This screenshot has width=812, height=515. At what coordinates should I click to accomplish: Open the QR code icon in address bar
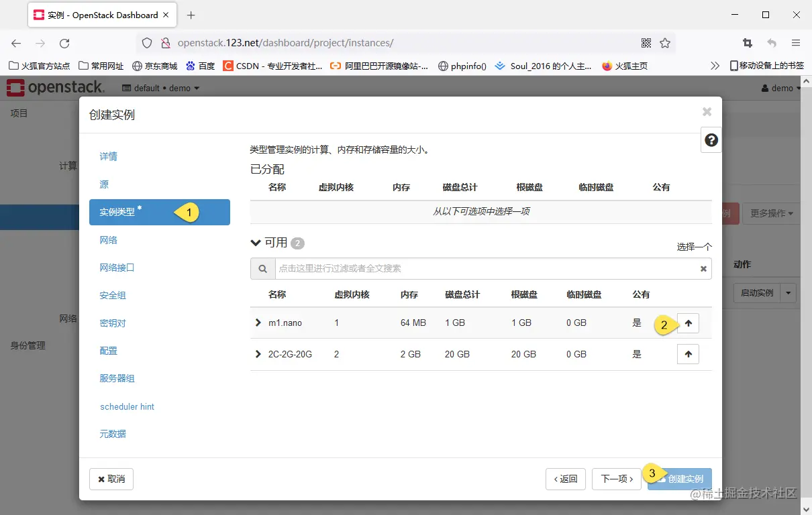(646, 43)
